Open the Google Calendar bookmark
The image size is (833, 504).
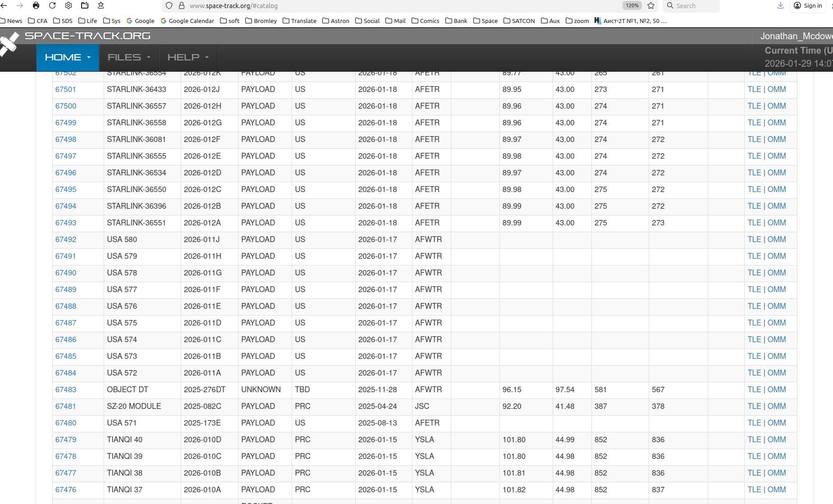(x=187, y=21)
